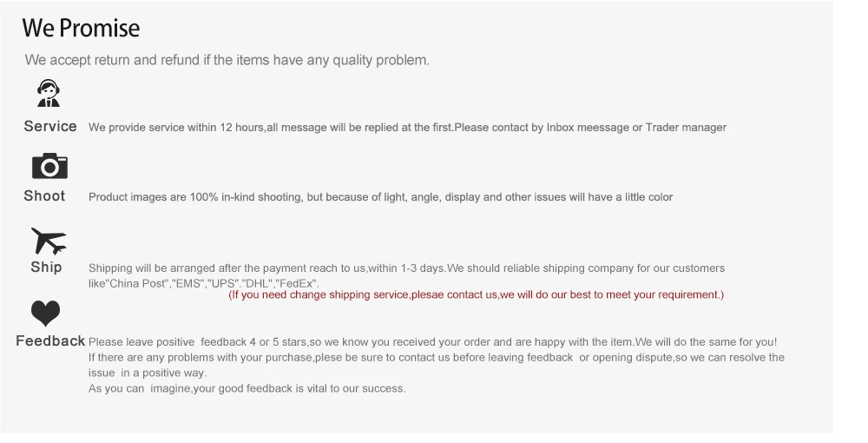Click the contact us before leaving feedback line
Image resolution: width=868 pixels, height=443 pixels.
pos(437,358)
